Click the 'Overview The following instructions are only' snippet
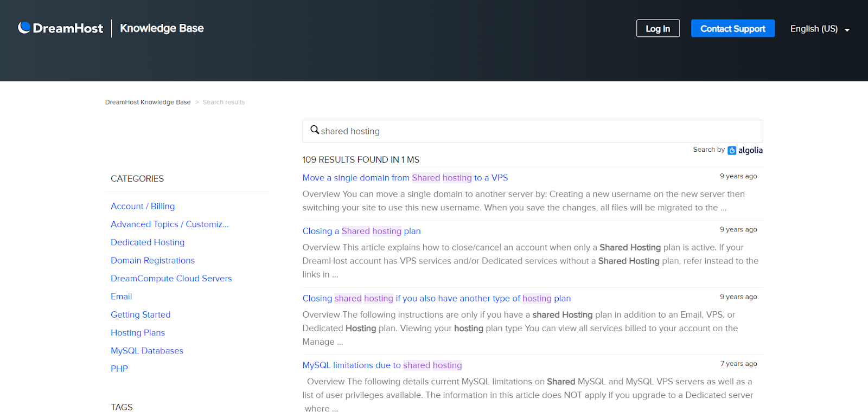 pos(520,328)
